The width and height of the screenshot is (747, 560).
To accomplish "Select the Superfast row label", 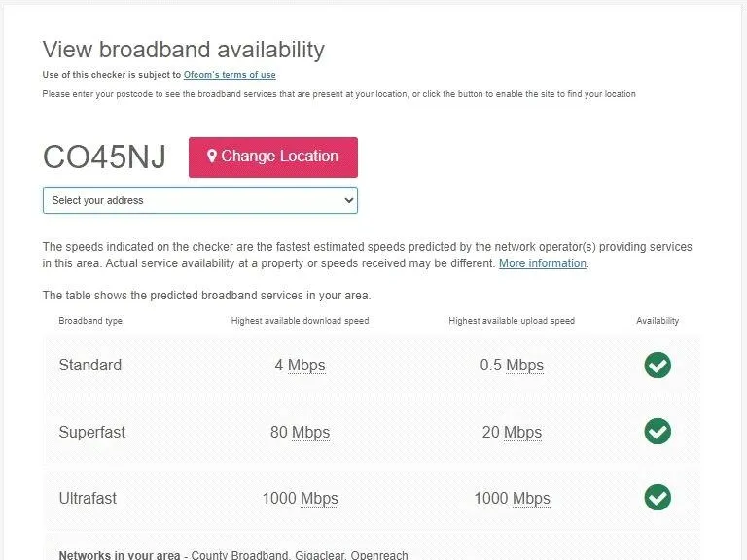I will click(x=92, y=432).
